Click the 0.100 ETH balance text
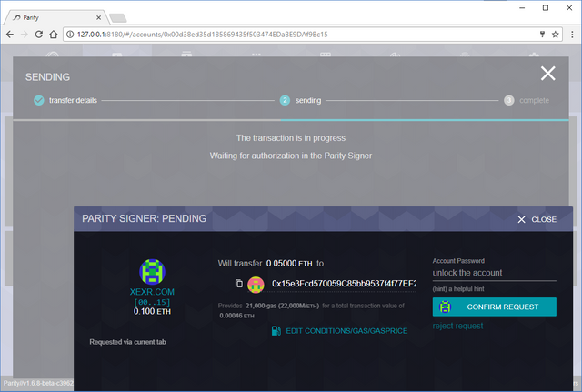The image size is (582, 392). point(152,311)
